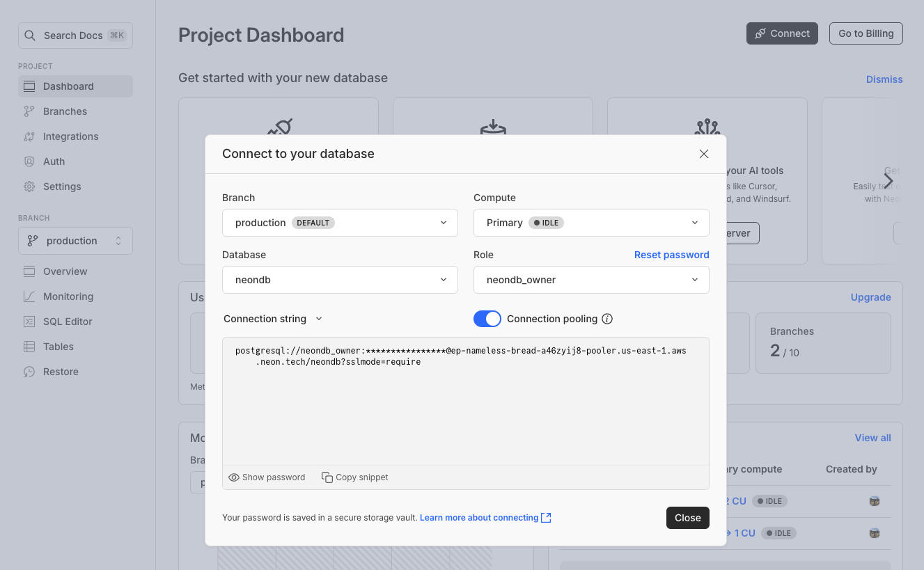Image resolution: width=924 pixels, height=570 pixels.
Task: Click the copy icon beside Copy snippet
Action: click(x=327, y=477)
